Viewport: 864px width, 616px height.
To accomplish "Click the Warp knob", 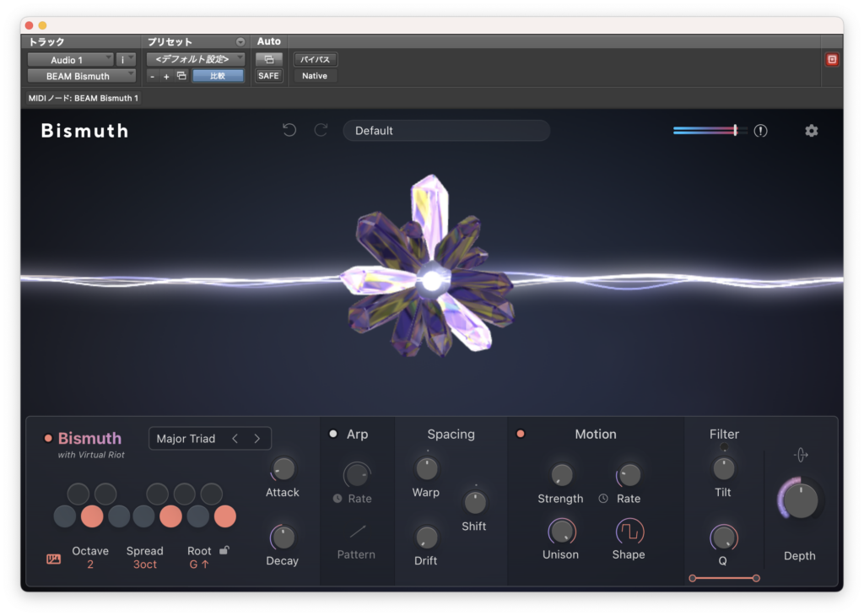I will click(426, 469).
